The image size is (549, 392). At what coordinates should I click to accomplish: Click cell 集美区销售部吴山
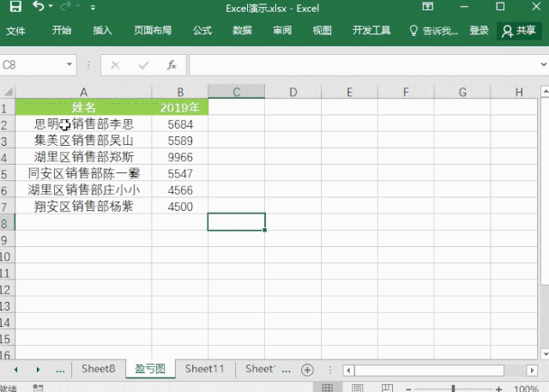pos(83,141)
